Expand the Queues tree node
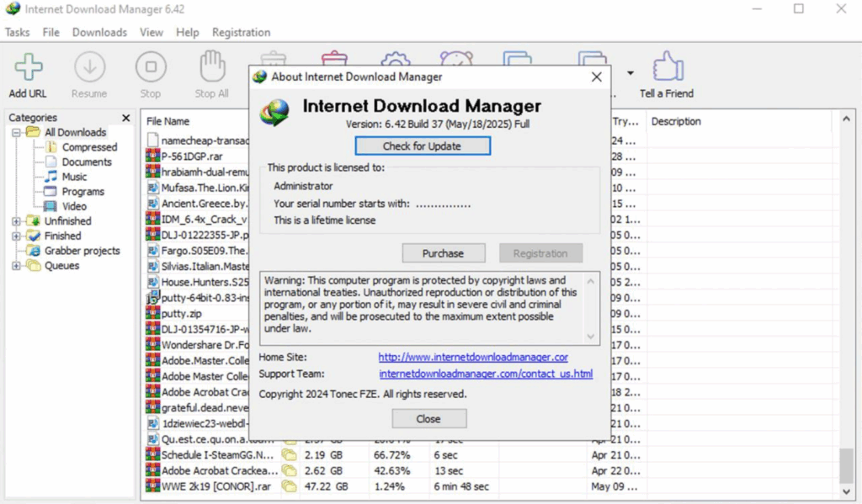 [x=17, y=266]
